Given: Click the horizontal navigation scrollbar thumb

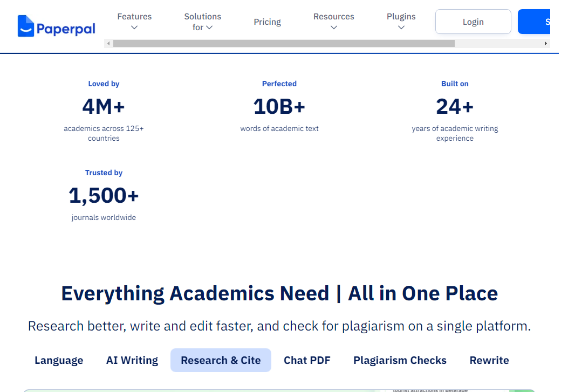Looking at the screenshot, I should coord(284,44).
